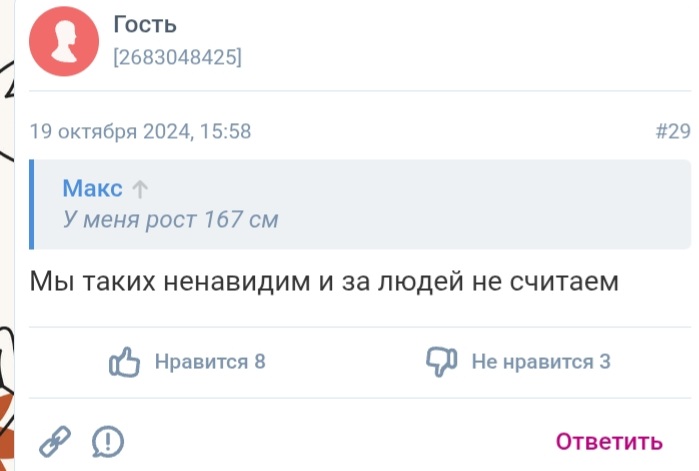Open quoted author Макс
Viewport: 699px width, 471px height.
pos(92,189)
